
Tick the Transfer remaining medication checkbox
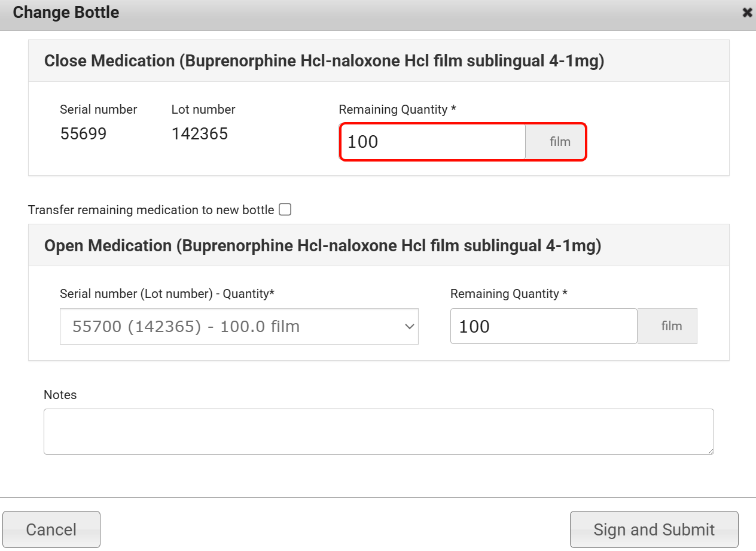[285, 209]
